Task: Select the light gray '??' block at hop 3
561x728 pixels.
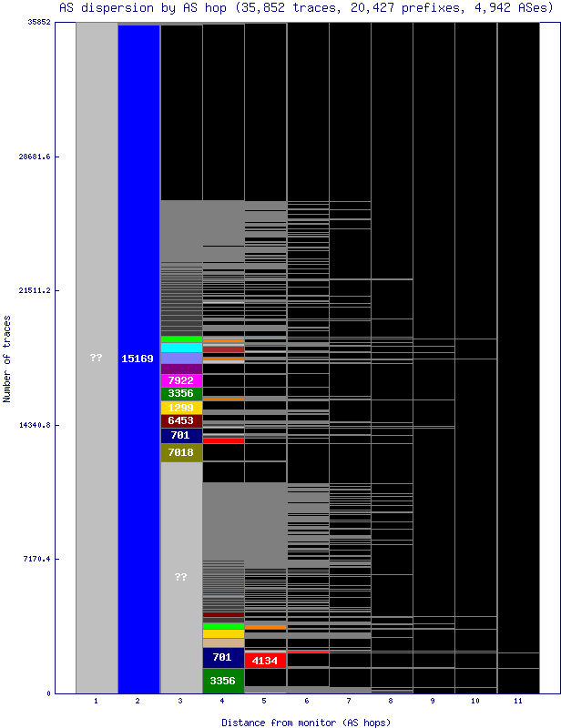Action: pyautogui.click(x=180, y=577)
